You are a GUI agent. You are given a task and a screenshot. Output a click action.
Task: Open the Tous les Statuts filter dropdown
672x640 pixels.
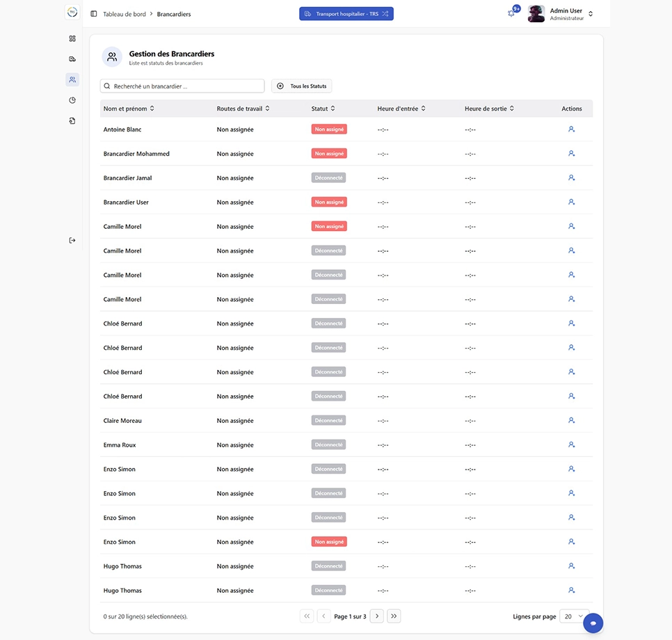pyautogui.click(x=301, y=86)
